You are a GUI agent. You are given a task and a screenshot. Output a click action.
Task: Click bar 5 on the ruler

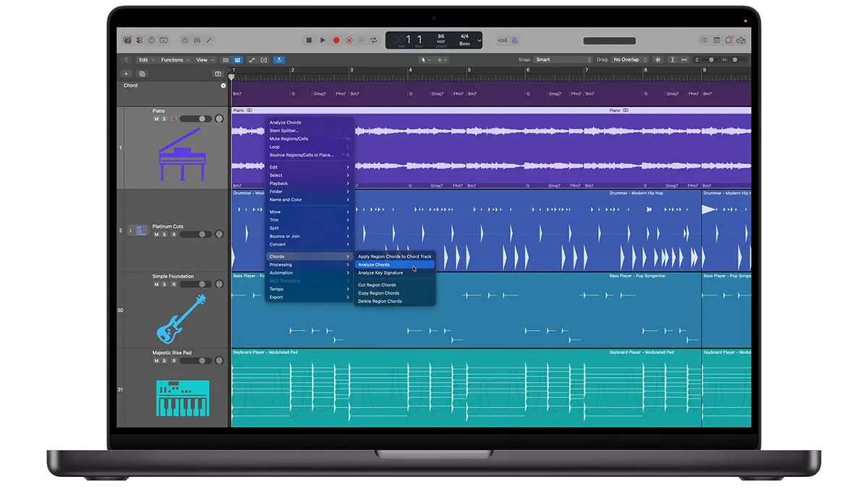pyautogui.click(x=469, y=70)
